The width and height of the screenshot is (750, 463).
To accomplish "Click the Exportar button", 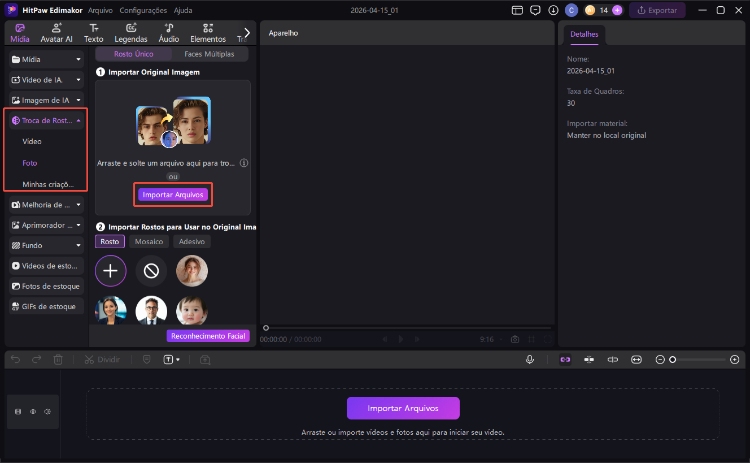I will click(657, 10).
